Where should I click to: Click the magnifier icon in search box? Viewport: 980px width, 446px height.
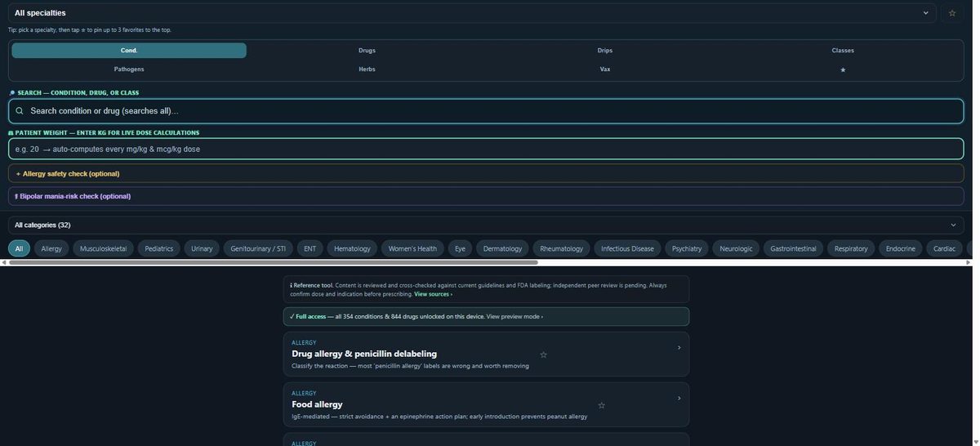[x=20, y=110]
